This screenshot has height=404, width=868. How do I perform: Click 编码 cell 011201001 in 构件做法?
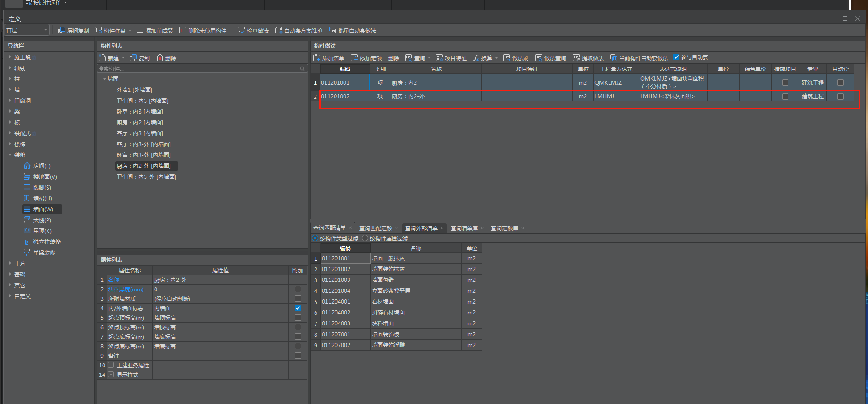(x=344, y=83)
